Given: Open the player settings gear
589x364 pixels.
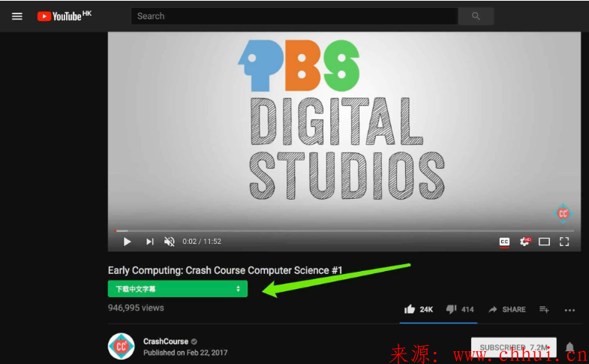Looking at the screenshot, I should (x=524, y=242).
